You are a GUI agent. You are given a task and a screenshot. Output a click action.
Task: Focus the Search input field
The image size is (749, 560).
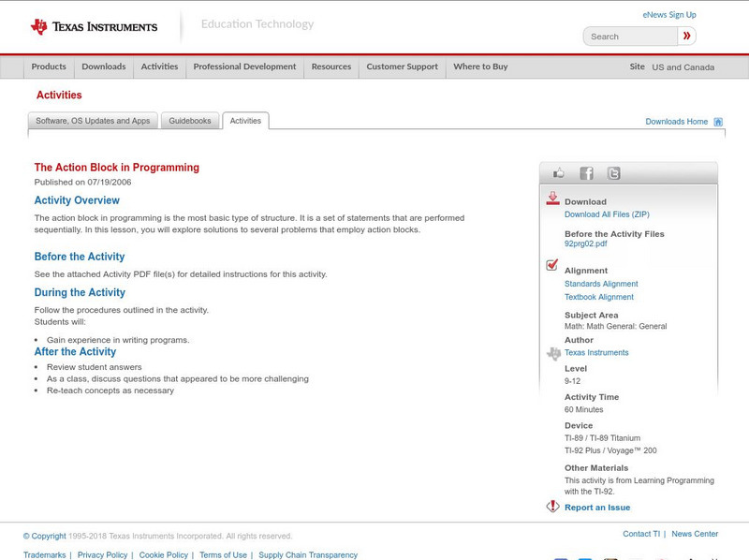click(x=630, y=37)
